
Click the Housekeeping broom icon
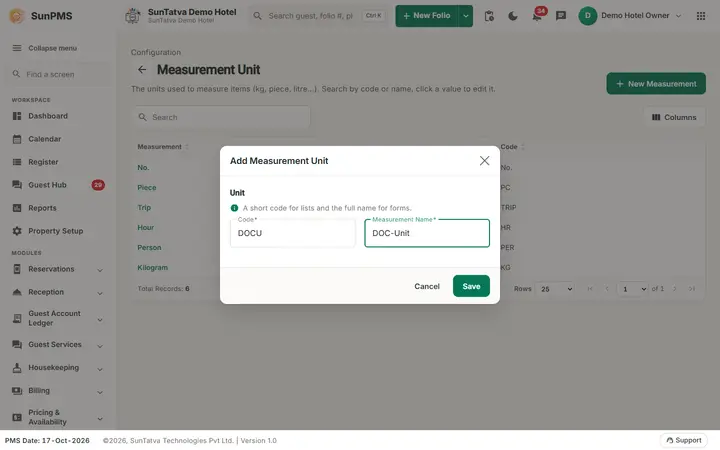(x=17, y=367)
